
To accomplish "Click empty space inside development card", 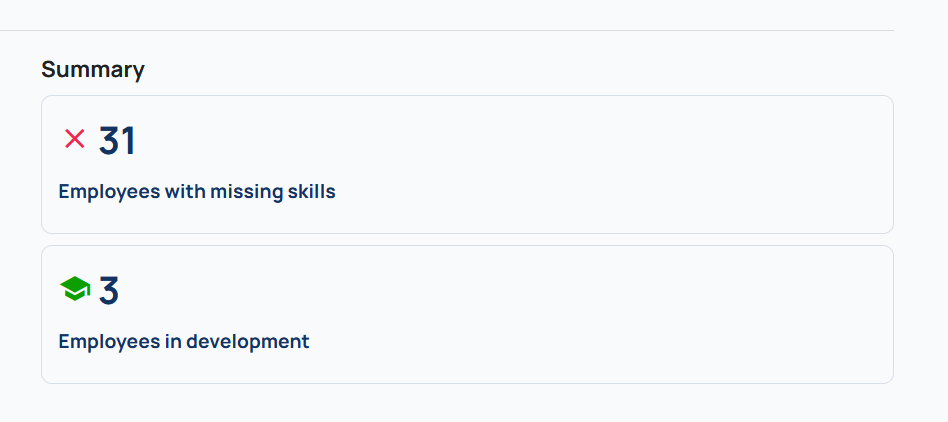I will (x=605, y=314).
